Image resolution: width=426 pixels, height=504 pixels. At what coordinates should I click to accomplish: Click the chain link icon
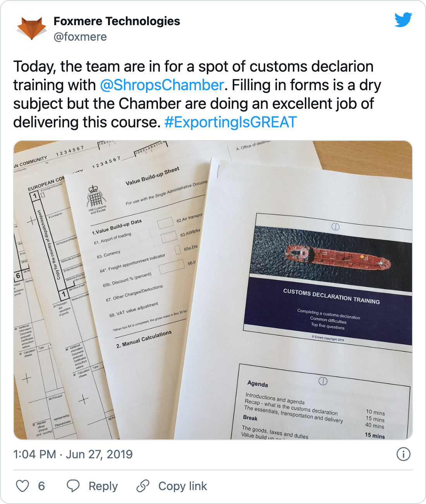click(143, 486)
